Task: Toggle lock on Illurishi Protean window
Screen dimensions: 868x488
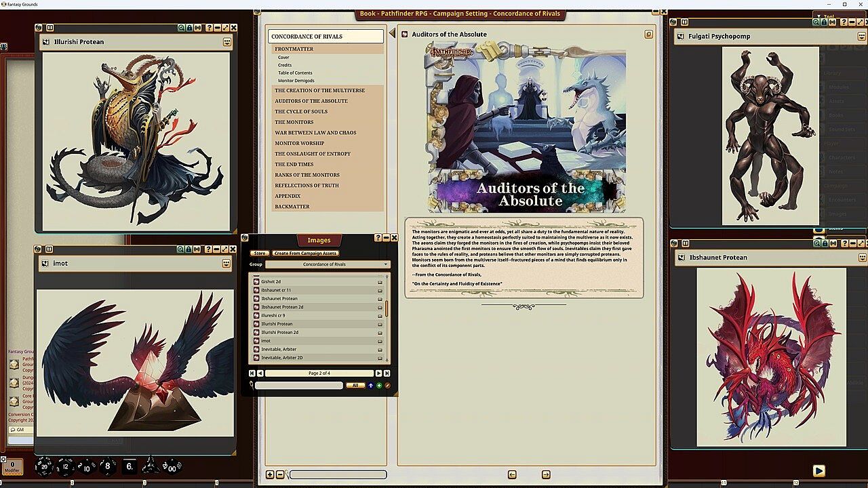Action: tap(190, 28)
